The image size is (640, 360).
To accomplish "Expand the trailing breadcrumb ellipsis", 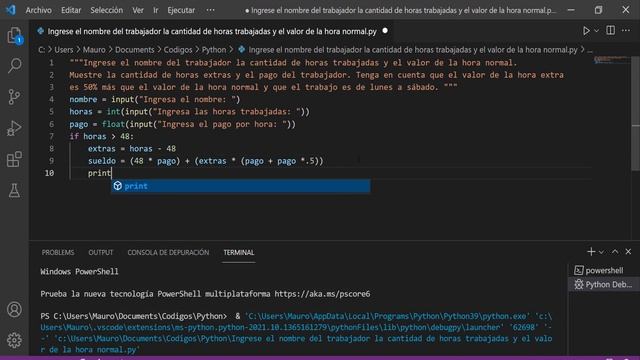I will point(590,50).
